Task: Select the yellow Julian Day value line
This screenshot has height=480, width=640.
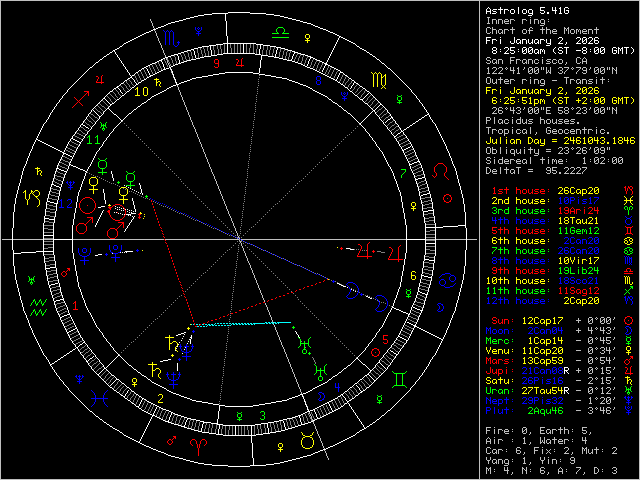Action: [559, 139]
